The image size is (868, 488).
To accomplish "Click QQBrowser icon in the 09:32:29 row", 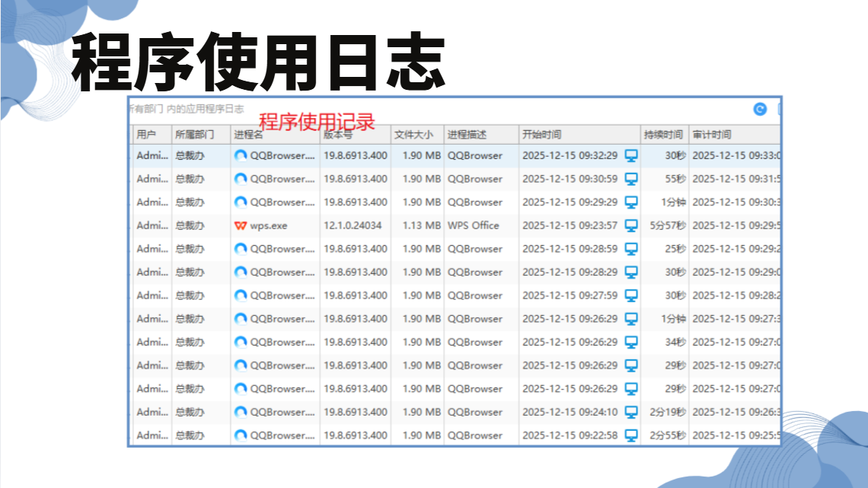I will 241,155.
